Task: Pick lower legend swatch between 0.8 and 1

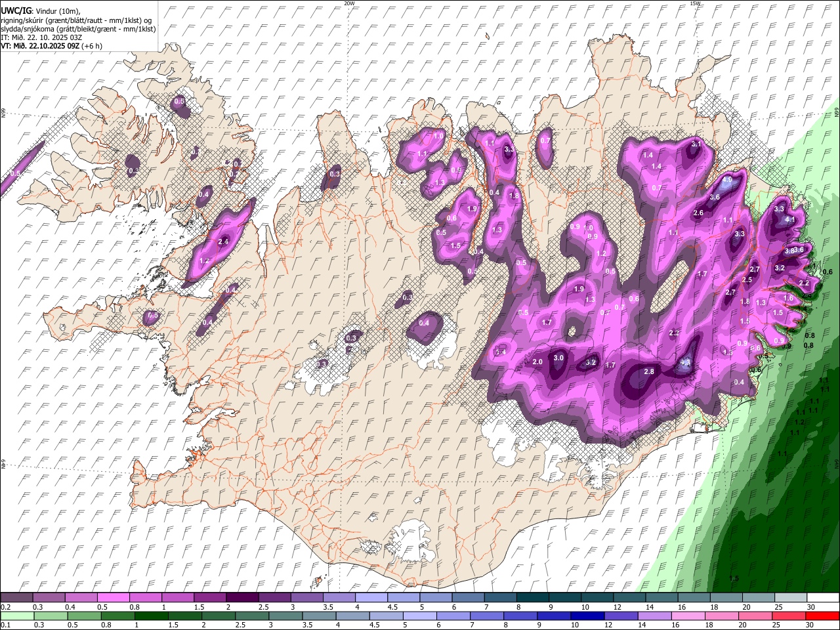Action: click(x=118, y=616)
